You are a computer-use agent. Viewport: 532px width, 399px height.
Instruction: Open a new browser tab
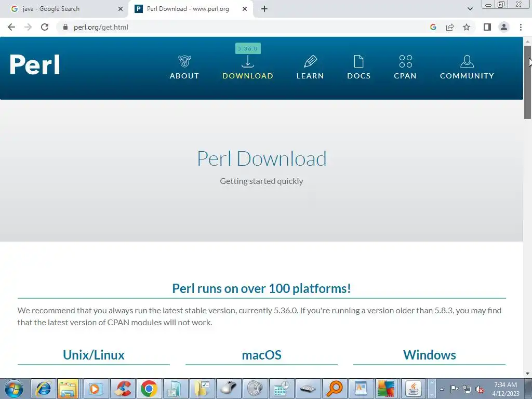[x=264, y=9]
